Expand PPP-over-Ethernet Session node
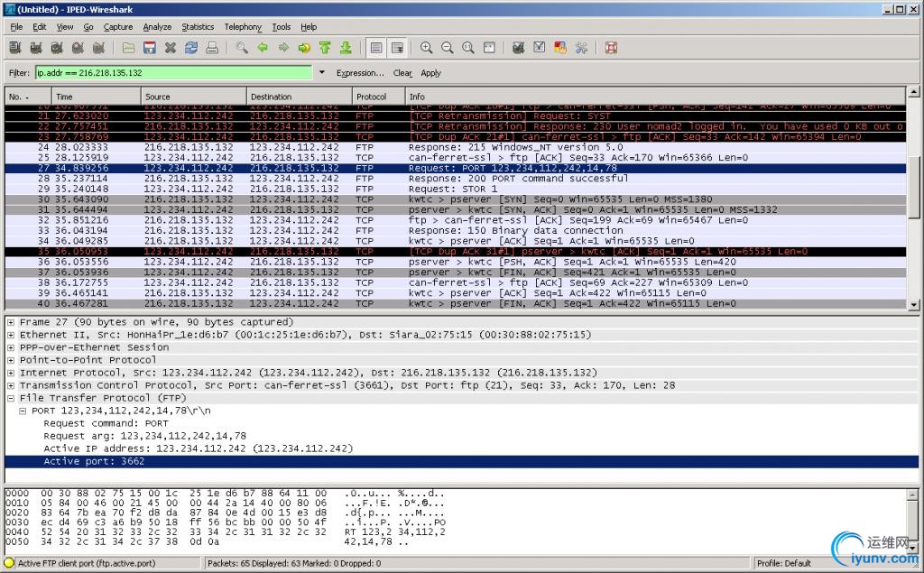The image size is (924, 573). point(11,347)
